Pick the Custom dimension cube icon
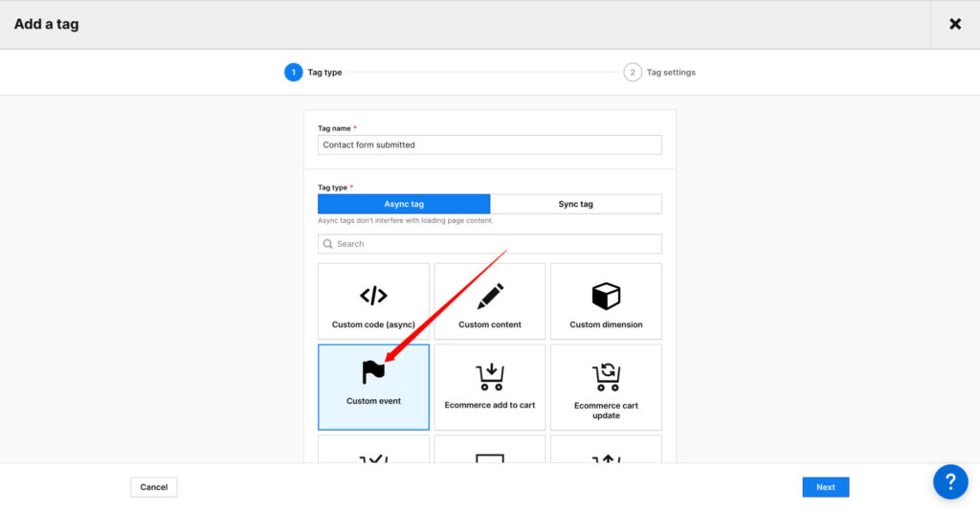Image resolution: width=980 pixels, height=511 pixels. tap(606, 296)
